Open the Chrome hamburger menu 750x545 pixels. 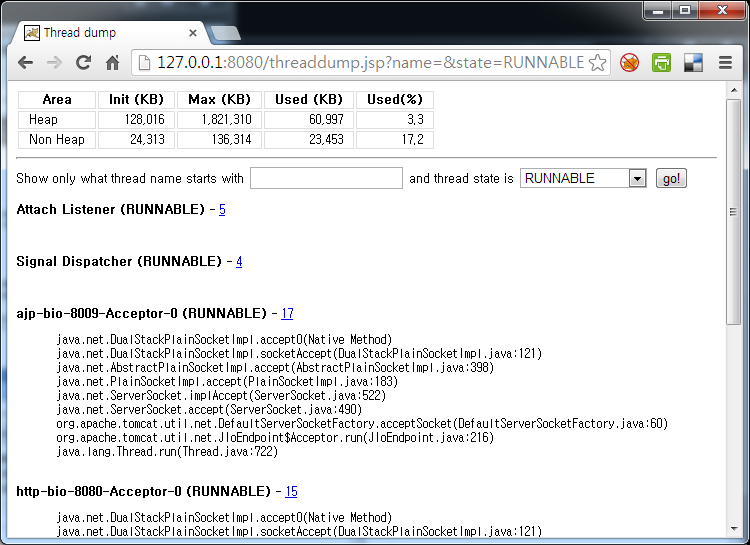725,63
